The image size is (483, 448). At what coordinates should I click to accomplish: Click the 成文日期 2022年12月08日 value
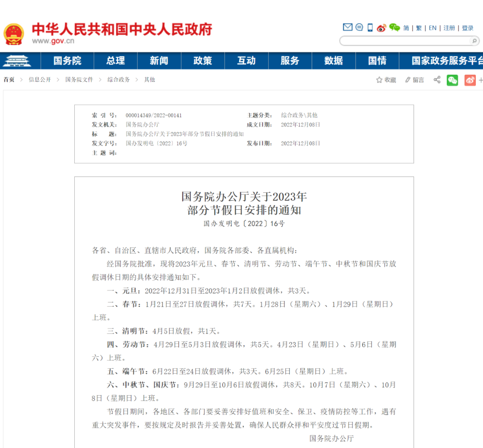[301, 125]
